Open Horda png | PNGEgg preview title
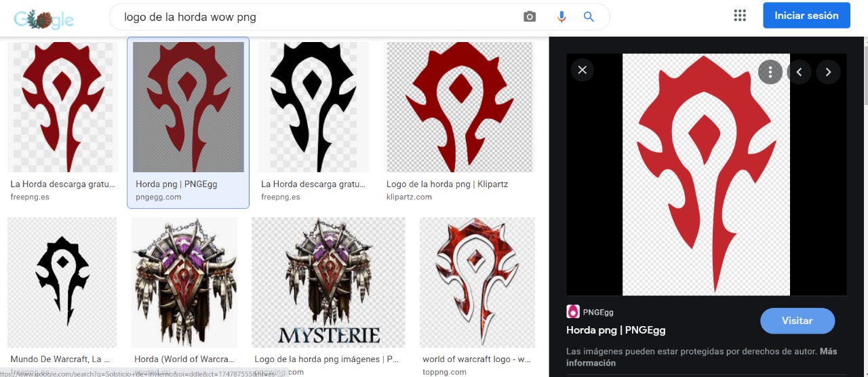The height and width of the screenshot is (377, 868). click(616, 330)
